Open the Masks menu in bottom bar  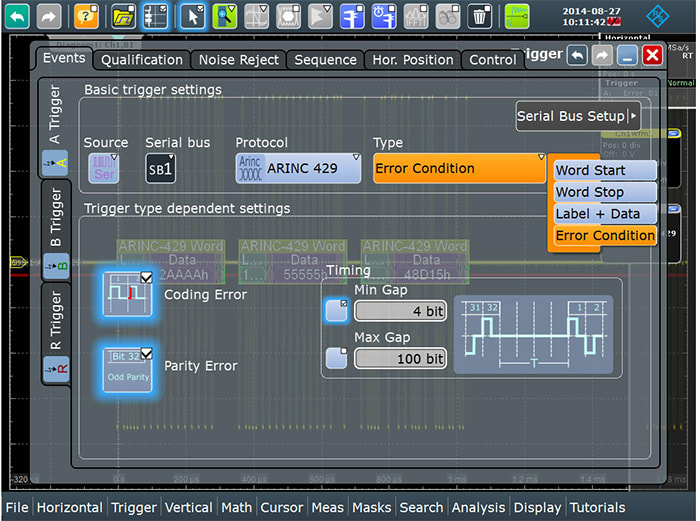[x=371, y=508]
